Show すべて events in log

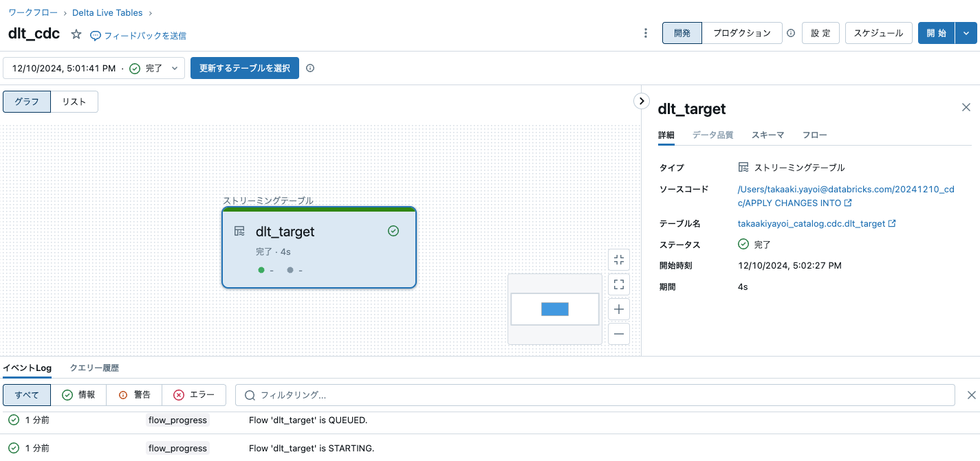tap(27, 395)
